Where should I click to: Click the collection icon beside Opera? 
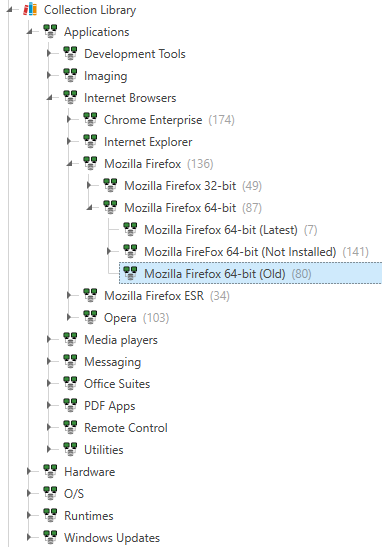90,317
